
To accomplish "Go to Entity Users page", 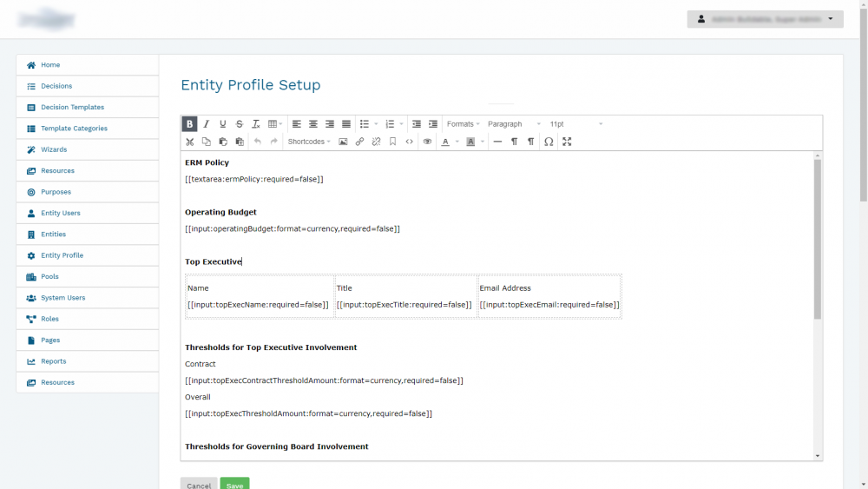I will point(60,213).
